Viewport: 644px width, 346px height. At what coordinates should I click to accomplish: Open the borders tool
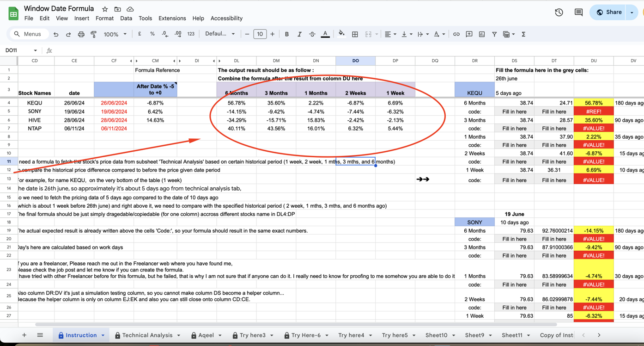355,34
